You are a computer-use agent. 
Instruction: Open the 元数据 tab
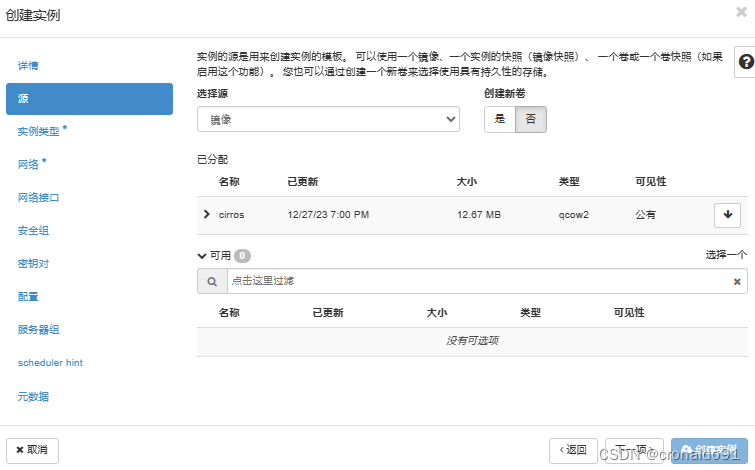coord(33,396)
